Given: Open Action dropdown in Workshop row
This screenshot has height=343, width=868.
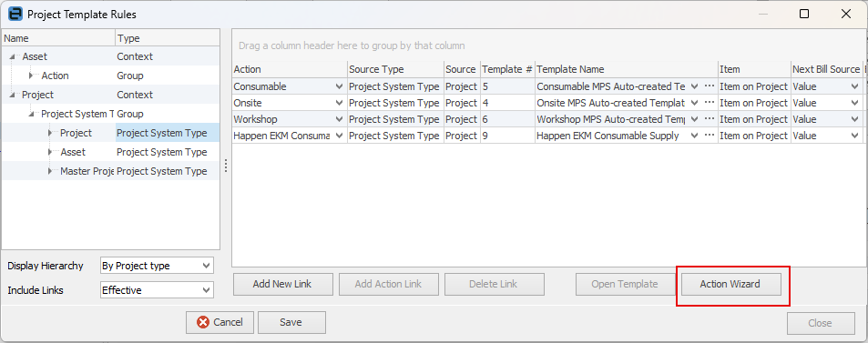Looking at the screenshot, I should 339,119.
